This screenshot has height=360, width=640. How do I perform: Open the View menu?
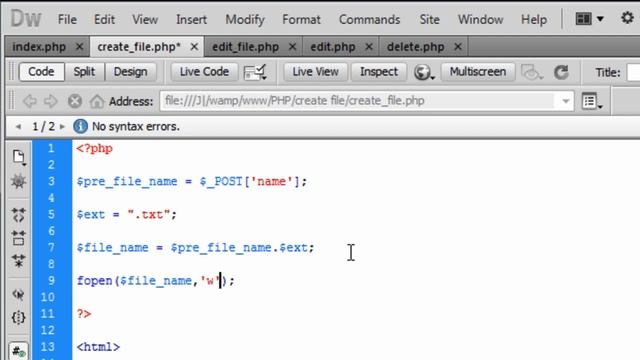coord(145,20)
